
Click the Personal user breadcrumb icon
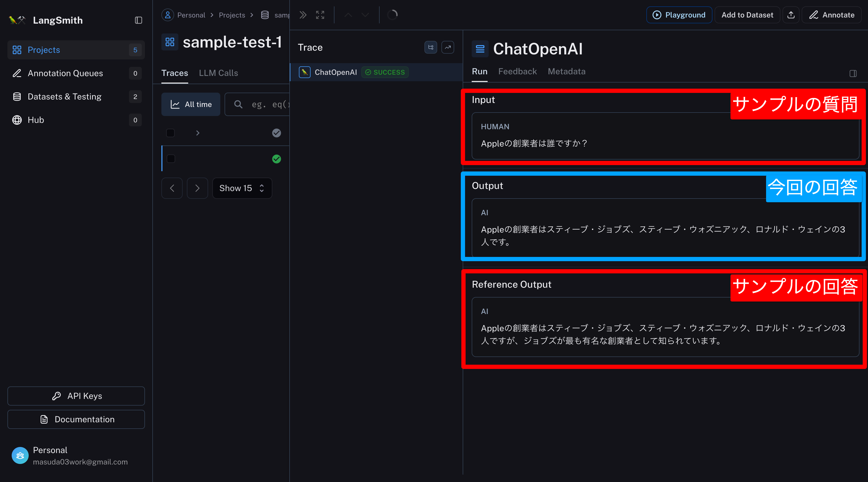point(167,15)
